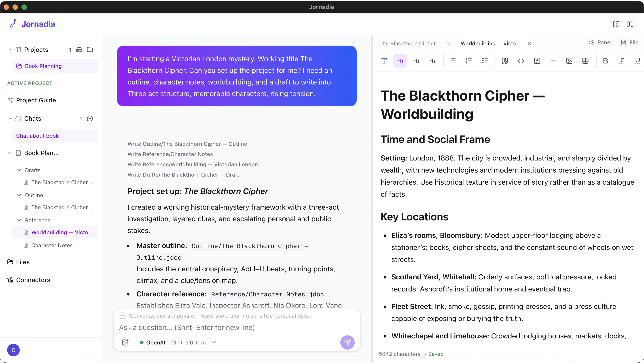Apply Heading 2 formatting
This screenshot has width=644, height=363.
[416, 61]
